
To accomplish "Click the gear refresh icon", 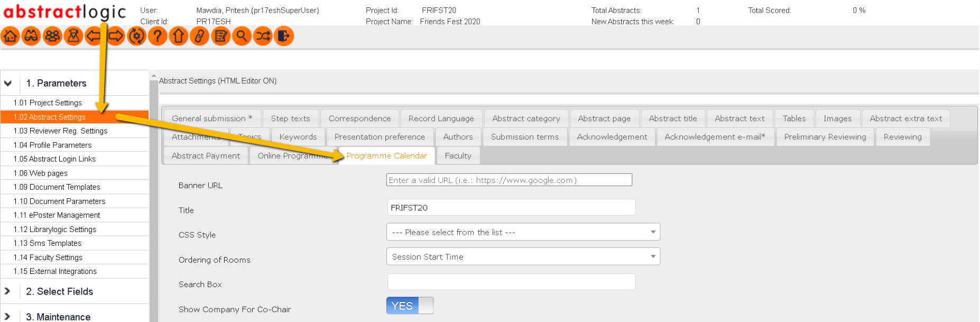I will [136, 36].
